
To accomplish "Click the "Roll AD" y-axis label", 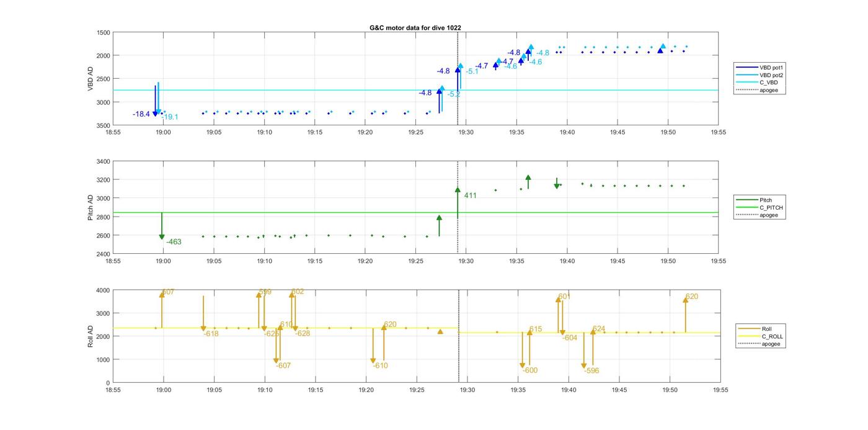I will [x=91, y=336].
